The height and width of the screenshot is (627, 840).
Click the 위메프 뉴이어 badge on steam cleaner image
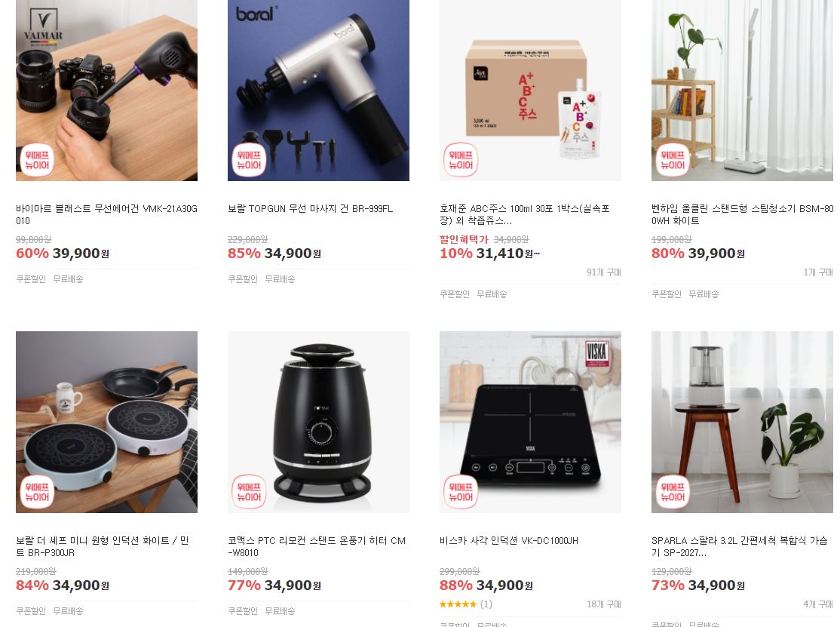pos(673,160)
